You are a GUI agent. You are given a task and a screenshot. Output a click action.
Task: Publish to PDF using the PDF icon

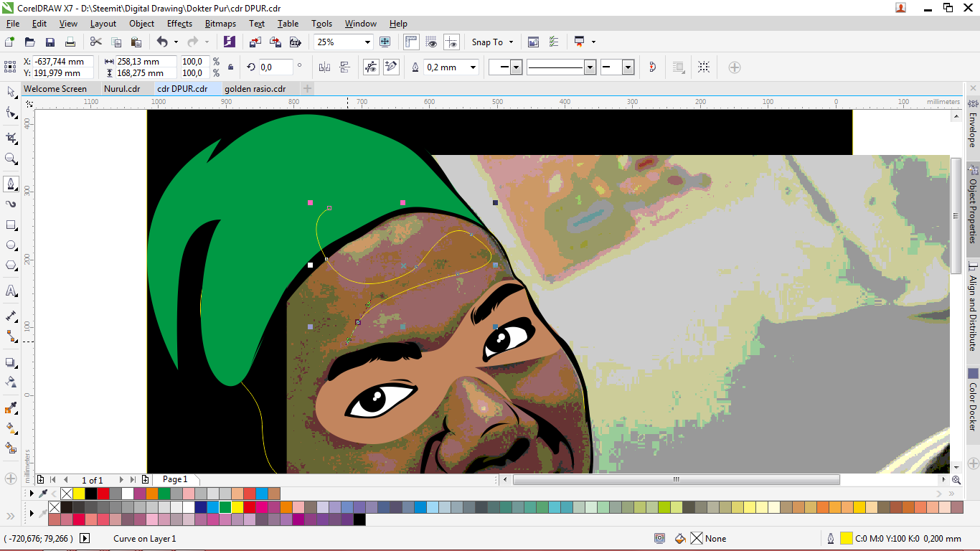point(295,42)
